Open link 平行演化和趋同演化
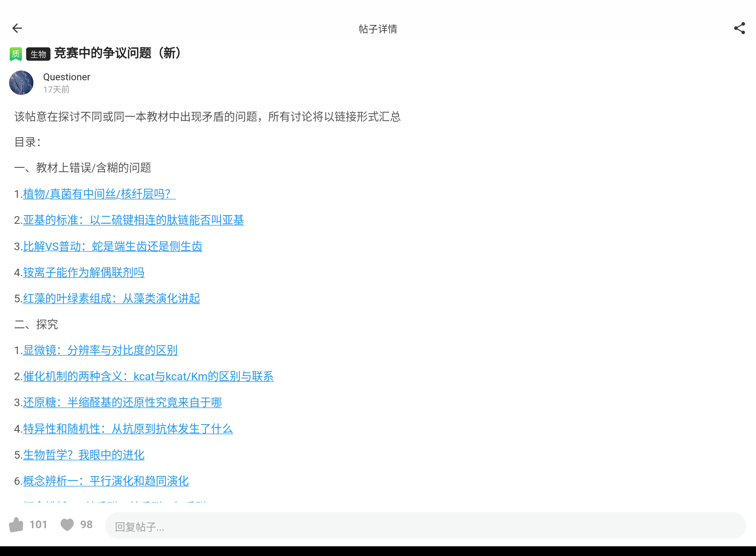Viewport: 756px width, 556px height. tap(106, 481)
